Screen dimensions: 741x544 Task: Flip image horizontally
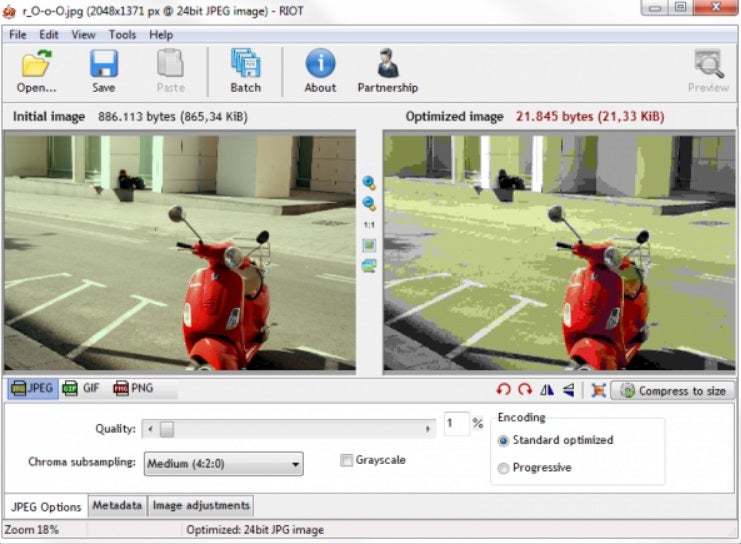[x=547, y=390]
